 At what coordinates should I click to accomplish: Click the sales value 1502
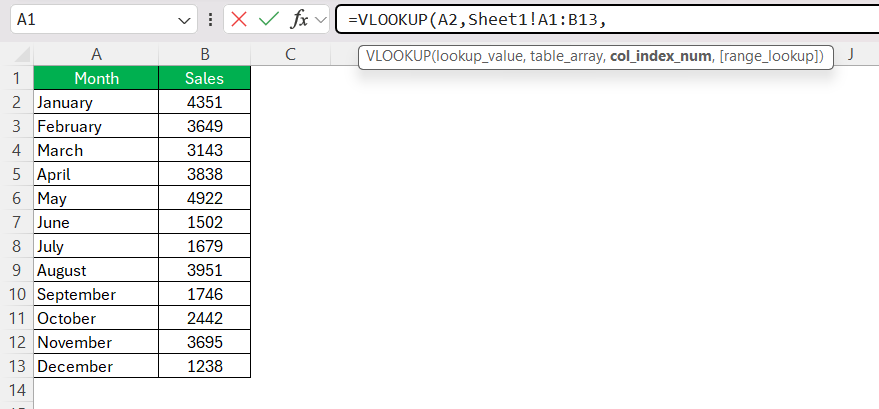coord(205,222)
